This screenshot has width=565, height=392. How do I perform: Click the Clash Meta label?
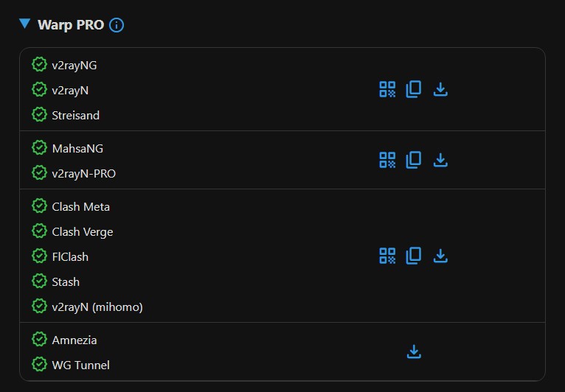[x=80, y=207]
